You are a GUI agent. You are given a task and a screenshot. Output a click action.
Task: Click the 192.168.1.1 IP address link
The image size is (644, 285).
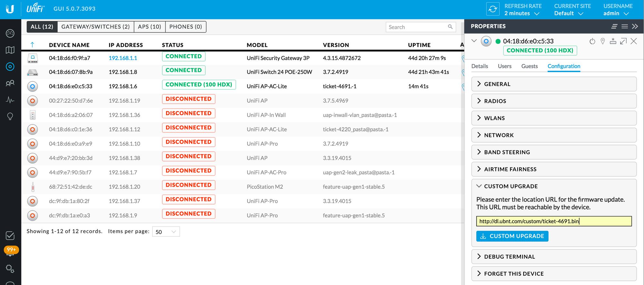(x=123, y=58)
